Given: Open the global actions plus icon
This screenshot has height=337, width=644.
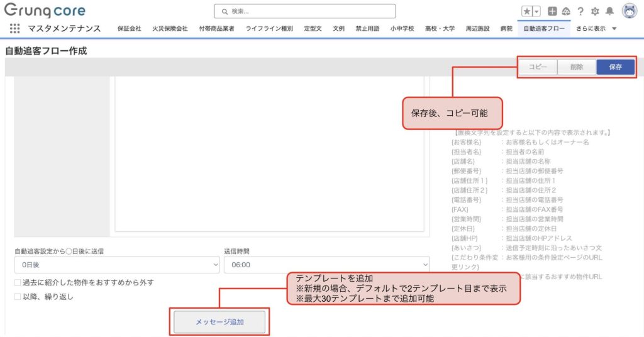Looking at the screenshot, I should pos(552,11).
